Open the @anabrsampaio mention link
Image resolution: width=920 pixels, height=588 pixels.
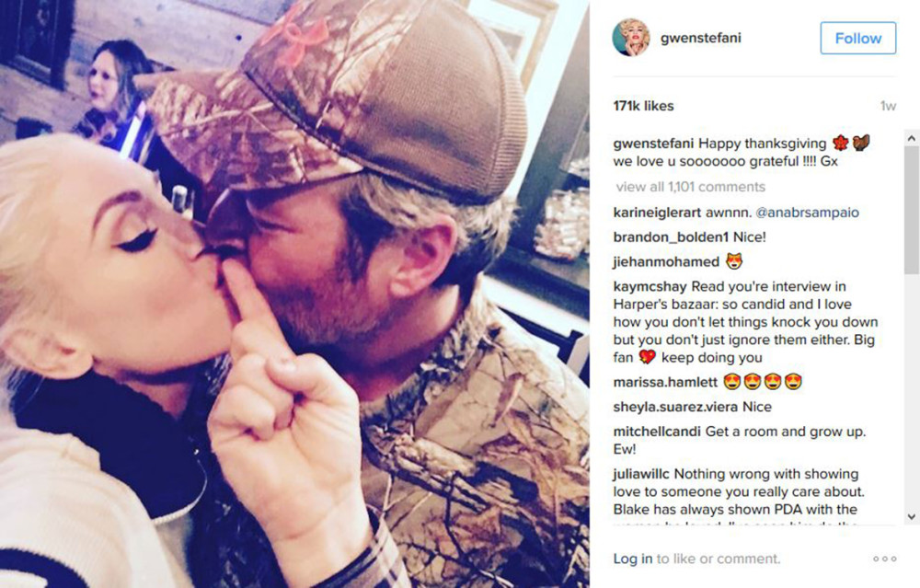(808, 213)
